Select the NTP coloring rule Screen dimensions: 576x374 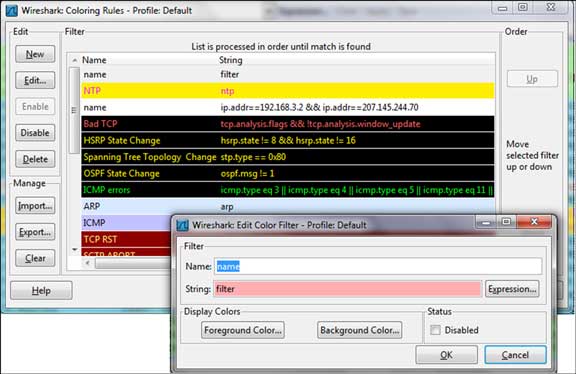click(x=288, y=91)
